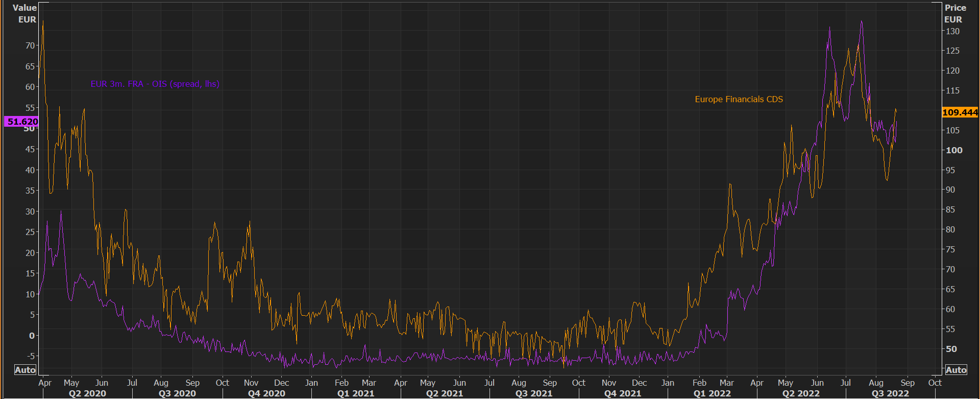
Task: Click the 95 tick on the price axis
Action: pos(950,170)
